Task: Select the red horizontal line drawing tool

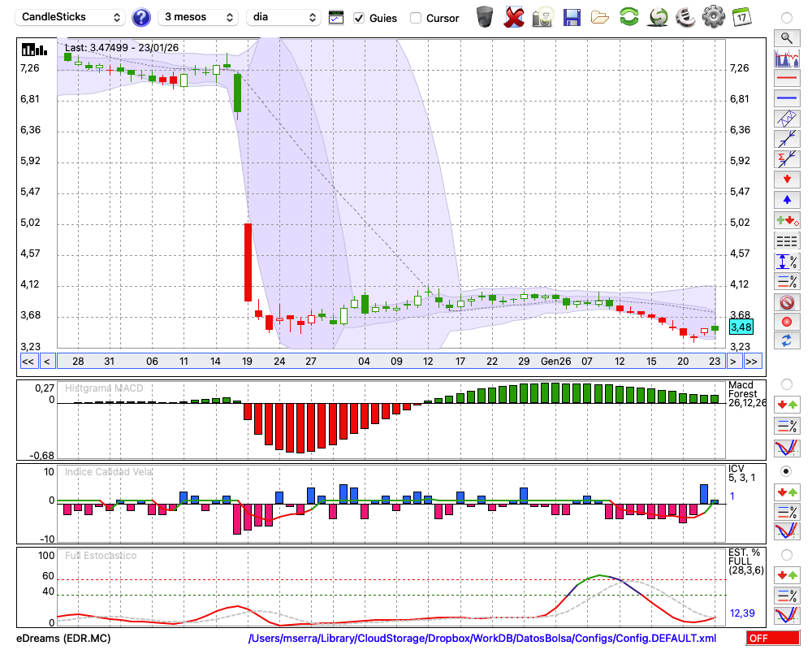Action: pos(786,79)
